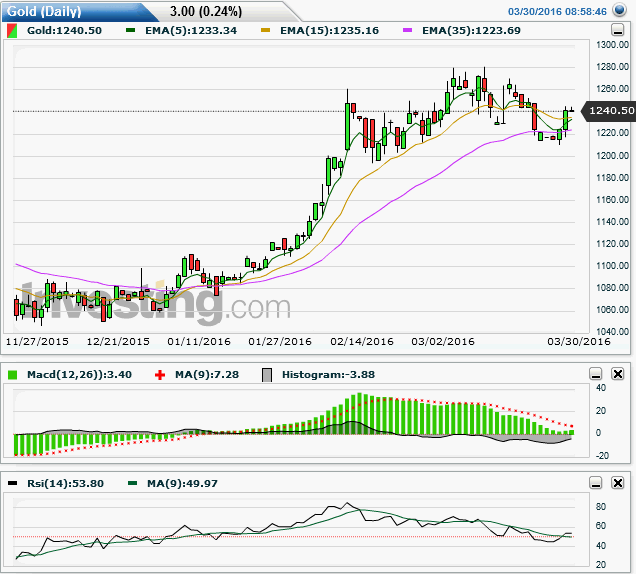Click the Histogram:-3.88 label
This screenshot has width=636, height=574.
[x=328, y=374]
